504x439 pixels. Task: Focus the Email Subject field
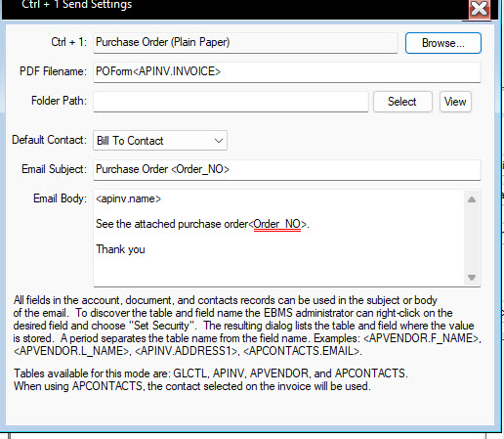click(287, 169)
